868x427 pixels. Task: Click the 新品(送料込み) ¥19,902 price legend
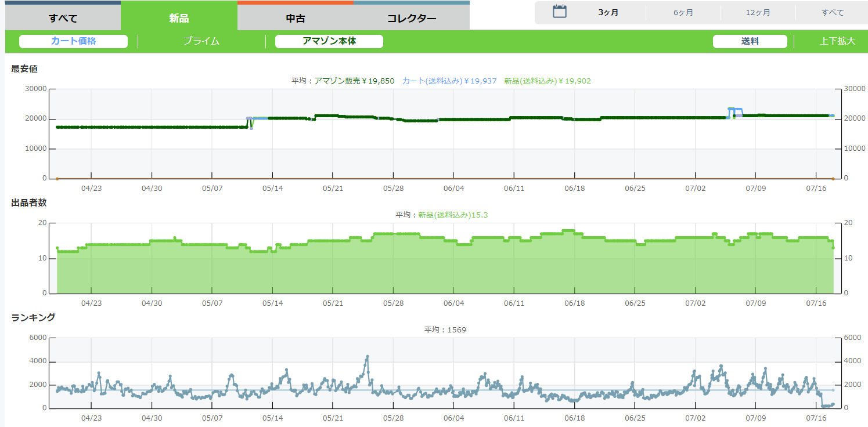[x=547, y=81]
